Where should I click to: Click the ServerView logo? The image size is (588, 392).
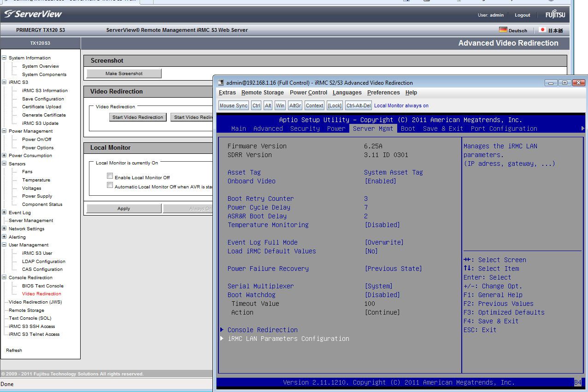coord(33,14)
